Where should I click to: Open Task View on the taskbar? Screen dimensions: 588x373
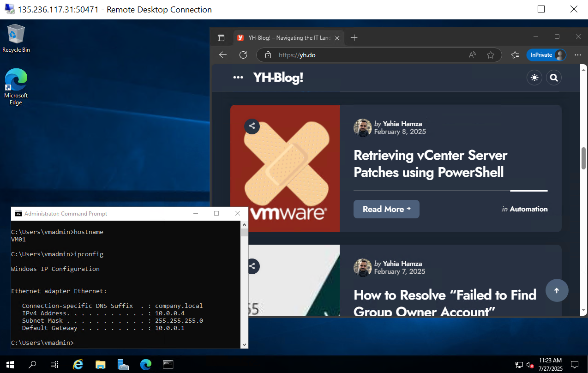point(54,364)
